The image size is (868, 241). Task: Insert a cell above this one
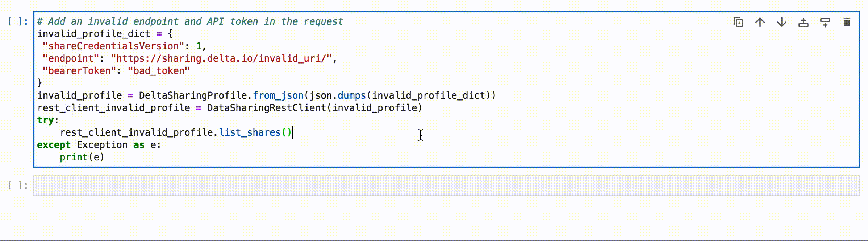point(804,23)
